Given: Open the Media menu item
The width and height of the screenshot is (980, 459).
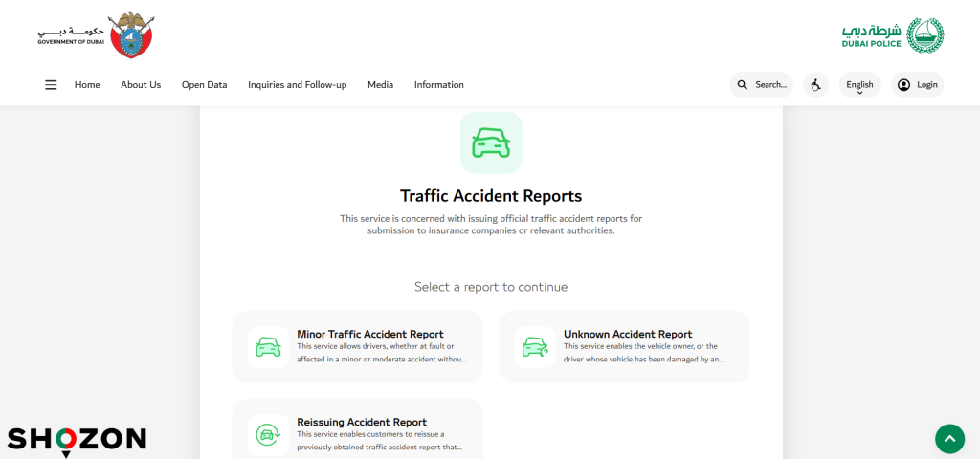Looking at the screenshot, I should [x=380, y=85].
